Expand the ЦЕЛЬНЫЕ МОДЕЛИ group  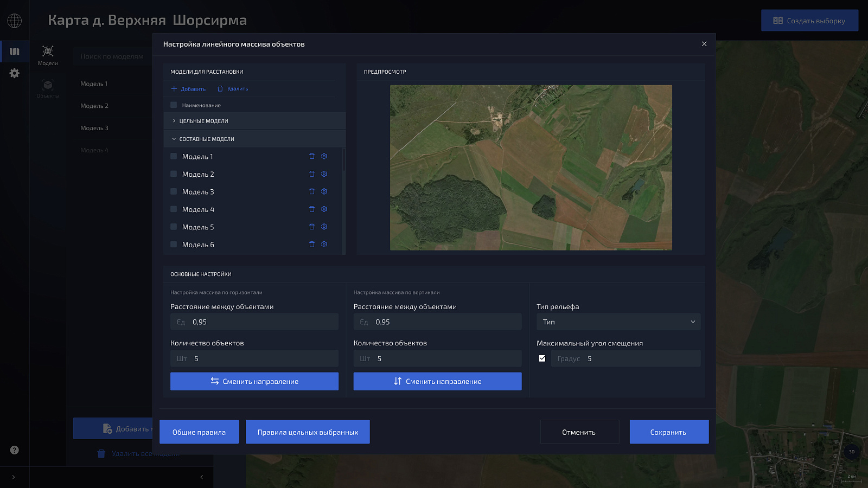[254, 121]
